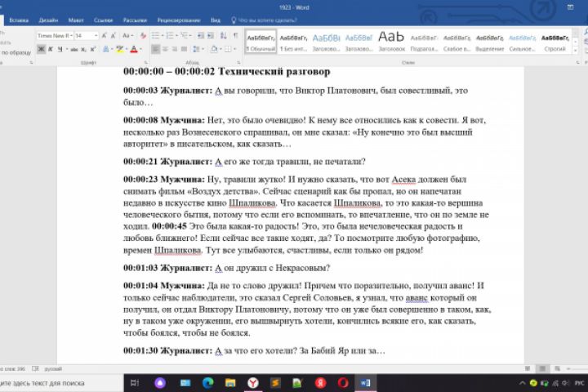This screenshot has width=588, height=392.
Task: Open the Вид ribbon tab
Action: 216,20
